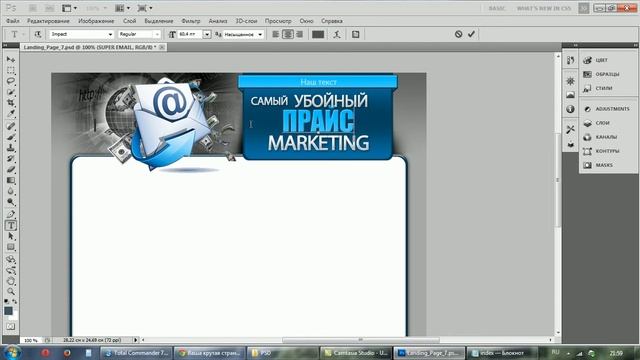Open the Файл menu

pyautogui.click(x=13, y=21)
